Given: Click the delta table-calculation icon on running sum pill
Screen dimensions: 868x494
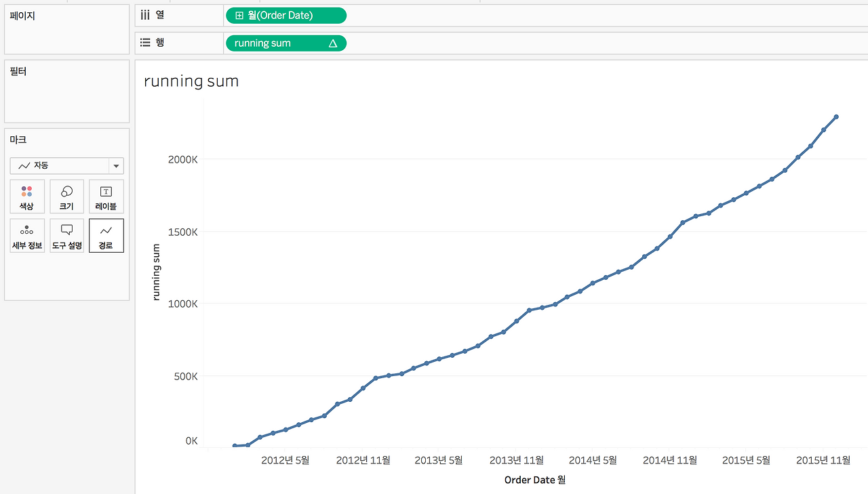Looking at the screenshot, I should [x=332, y=43].
